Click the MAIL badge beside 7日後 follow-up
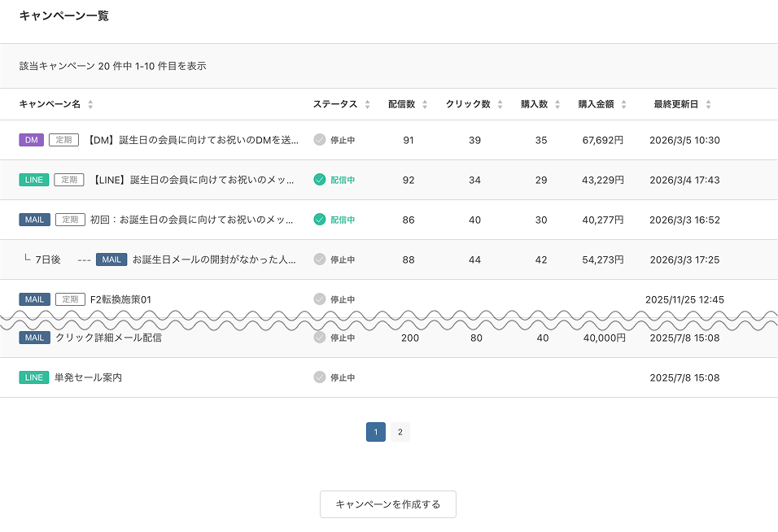 pos(111,259)
